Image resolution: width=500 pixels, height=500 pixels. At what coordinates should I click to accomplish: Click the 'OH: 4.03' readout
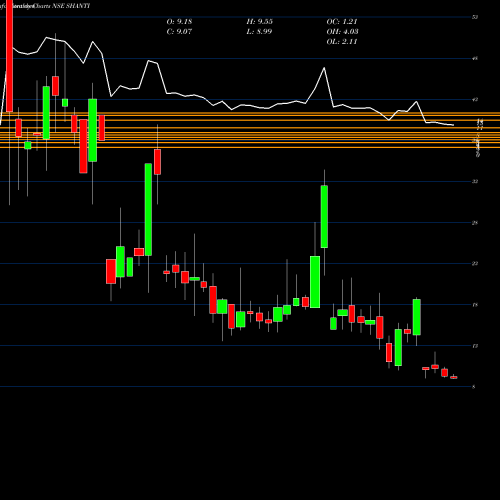(342, 32)
